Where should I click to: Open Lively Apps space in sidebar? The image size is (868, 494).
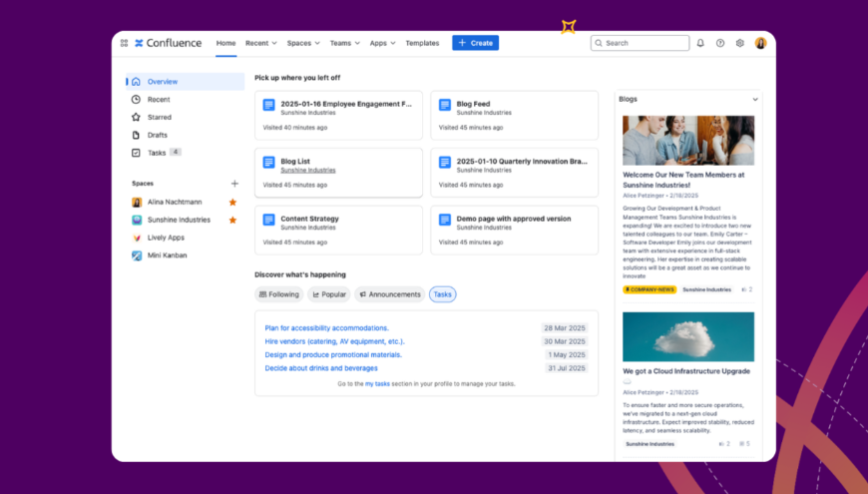coord(166,238)
